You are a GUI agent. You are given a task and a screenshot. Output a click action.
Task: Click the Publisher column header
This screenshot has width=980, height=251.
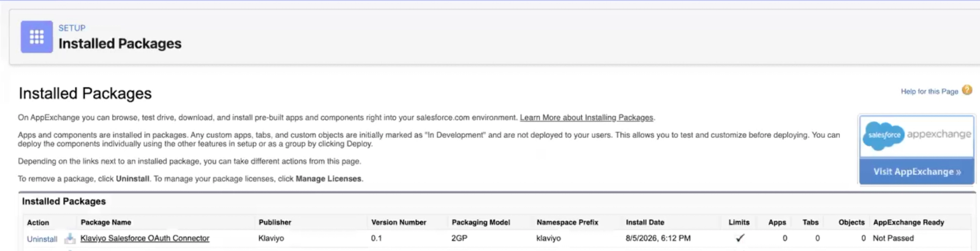[x=275, y=223]
